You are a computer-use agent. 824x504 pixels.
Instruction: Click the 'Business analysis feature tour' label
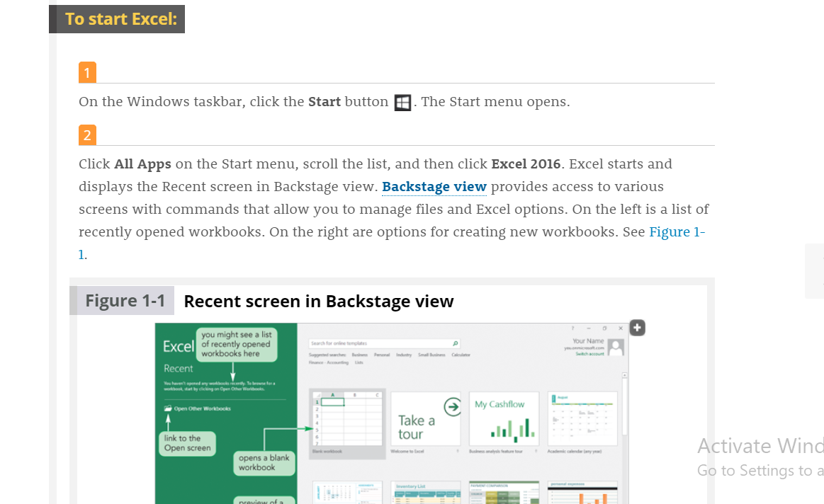coord(495,452)
